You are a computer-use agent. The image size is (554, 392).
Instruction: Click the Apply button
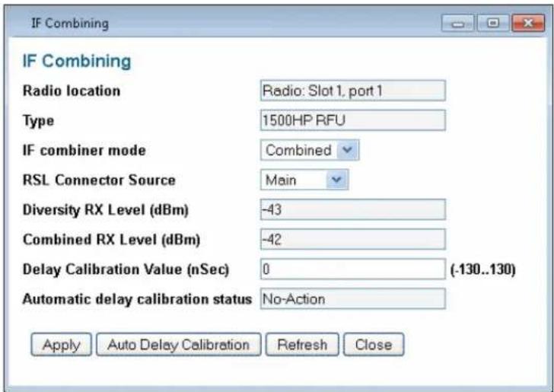(61, 345)
